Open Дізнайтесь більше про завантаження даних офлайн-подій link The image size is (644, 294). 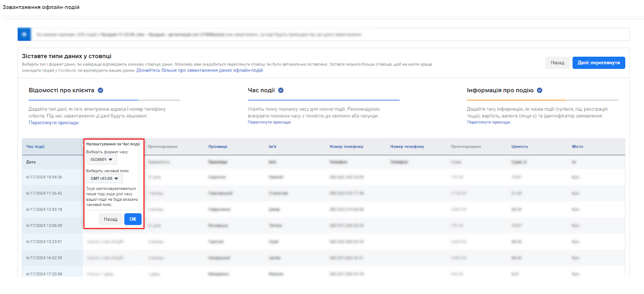[200, 70]
